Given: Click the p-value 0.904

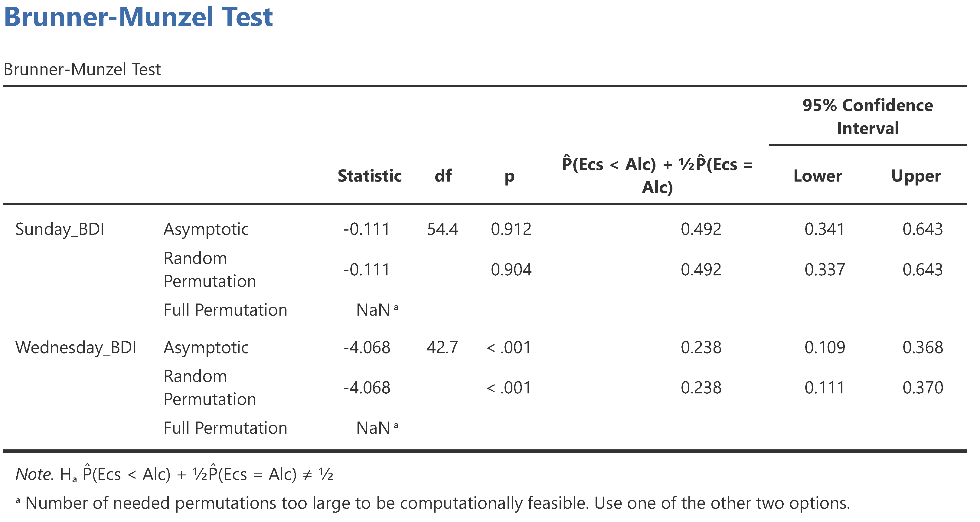Looking at the screenshot, I should pyautogui.click(x=511, y=270).
